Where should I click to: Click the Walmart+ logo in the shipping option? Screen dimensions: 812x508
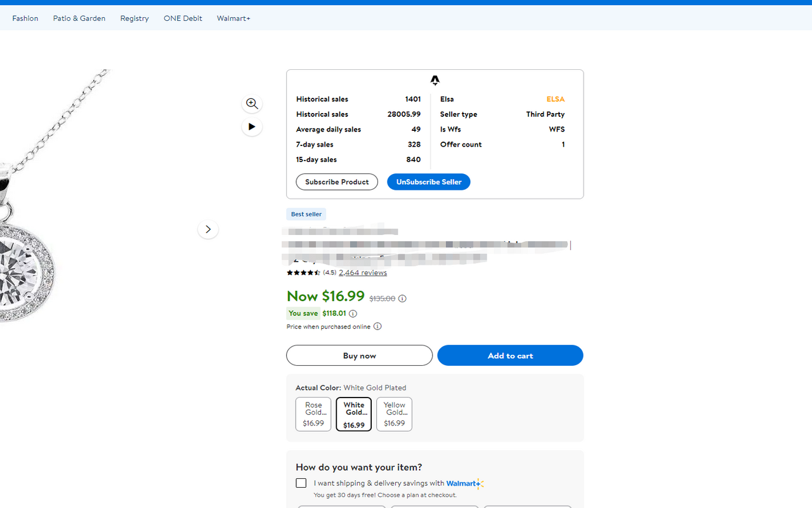pos(465,484)
